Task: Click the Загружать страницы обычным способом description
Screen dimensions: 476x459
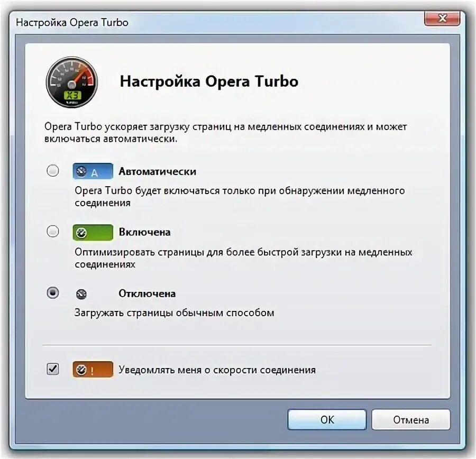Action: (174, 313)
